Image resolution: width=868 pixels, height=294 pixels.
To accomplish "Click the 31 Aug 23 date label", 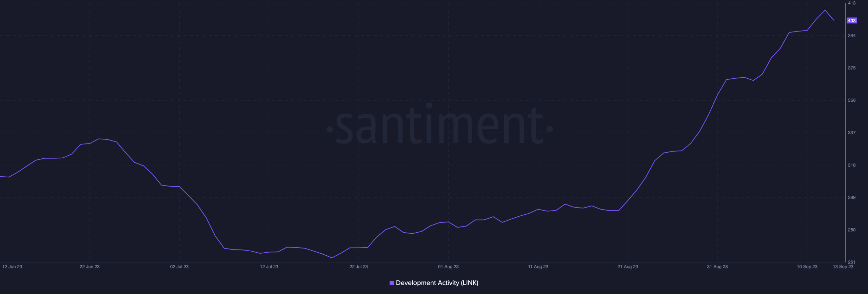I will tap(717, 267).
